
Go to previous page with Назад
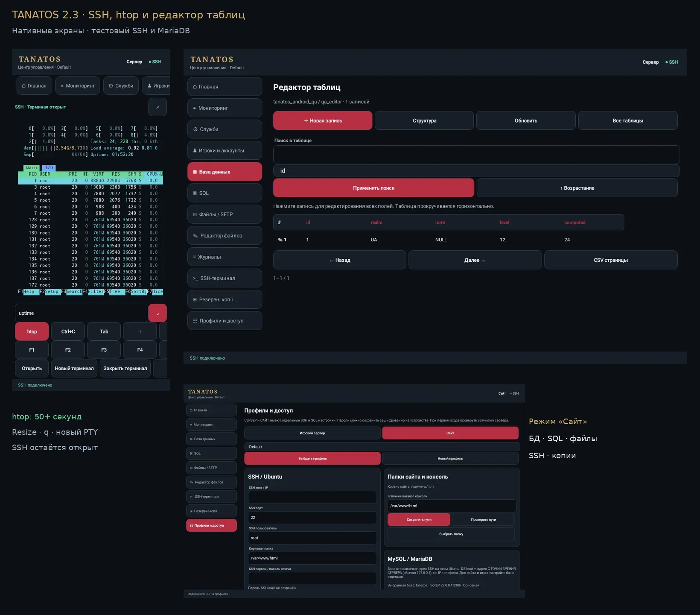[x=340, y=260]
